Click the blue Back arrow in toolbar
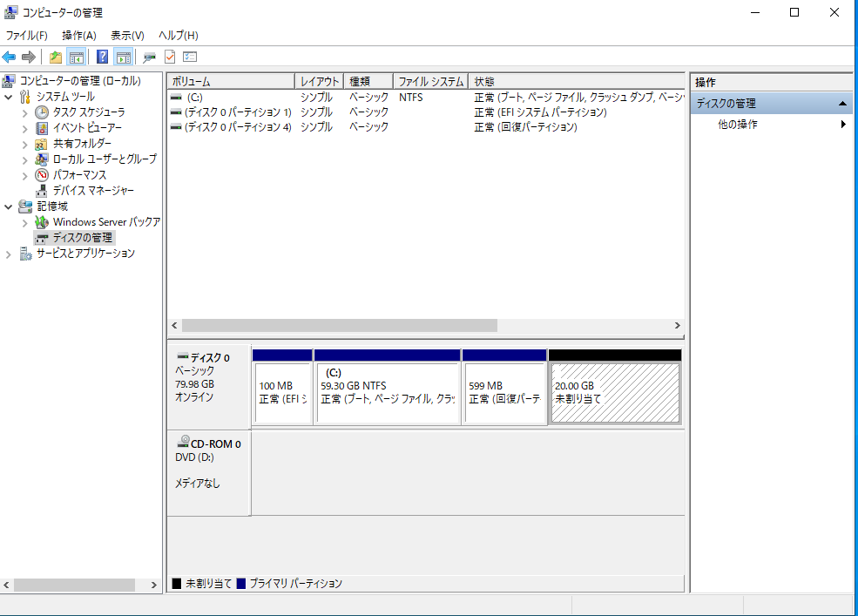Image resolution: width=858 pixels, height=616 pixels. [9, 58]
